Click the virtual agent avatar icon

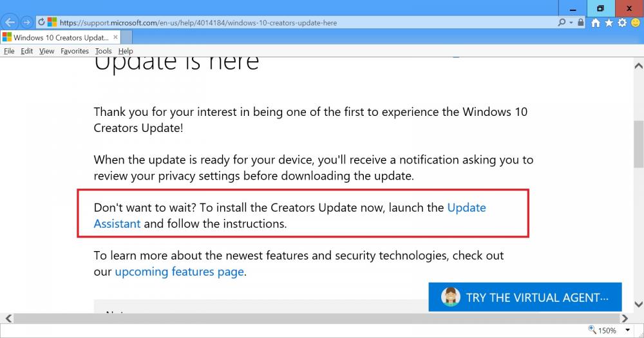(x=451, y=297)
